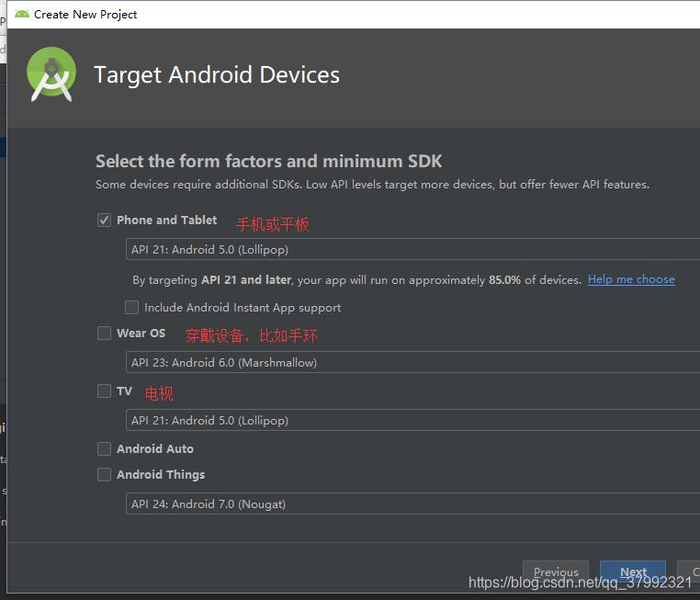This screenshot has width=700, height=600.
Task: Enable Include Android Instant App support
Action: click(x=131, y=307)
